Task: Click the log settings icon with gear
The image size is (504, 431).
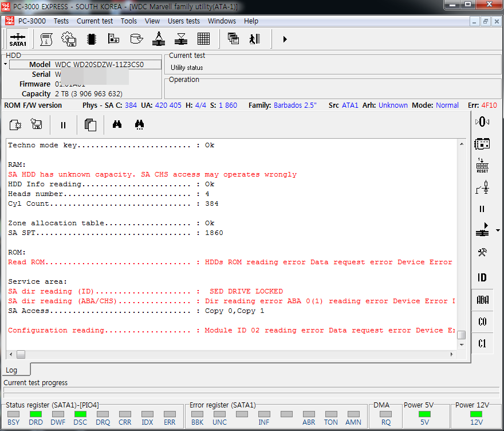Action: [15, 124]
